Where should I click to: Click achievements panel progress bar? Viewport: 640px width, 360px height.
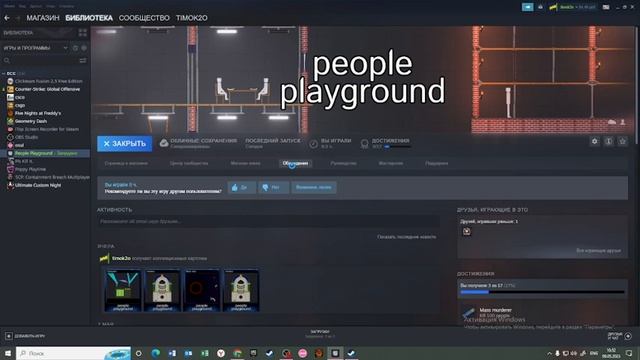tap(542, 292)
